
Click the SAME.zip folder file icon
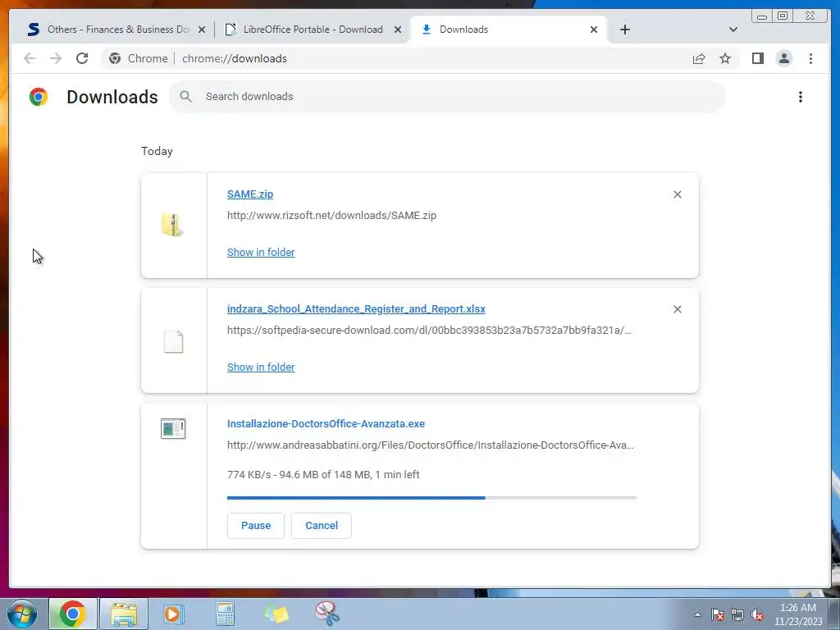[x=172, y=225]
